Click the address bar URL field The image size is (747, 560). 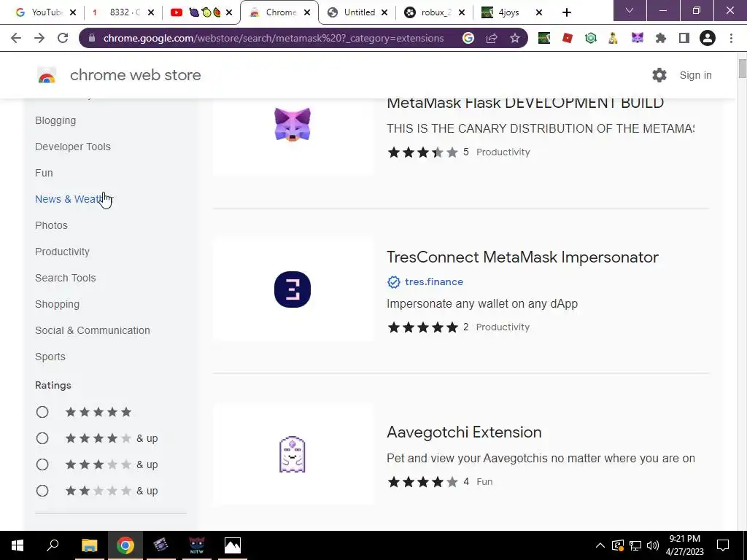[x=274, y=38]
